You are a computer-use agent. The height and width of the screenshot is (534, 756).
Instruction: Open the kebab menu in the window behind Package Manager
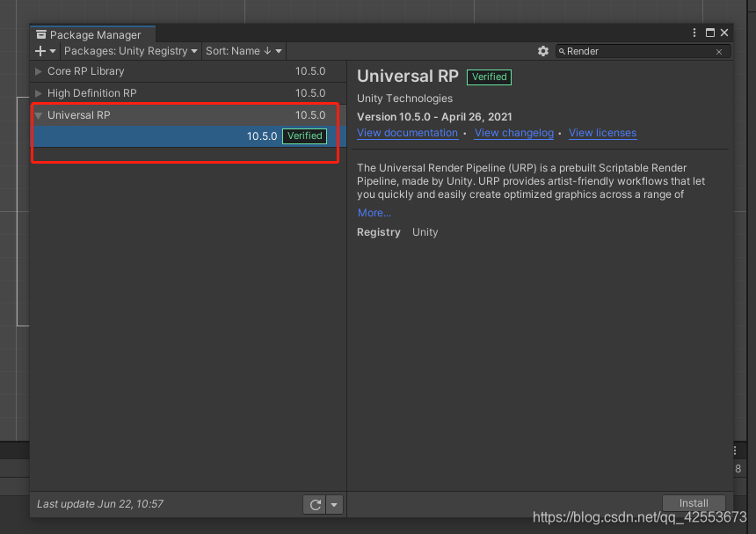pos(735,450)
